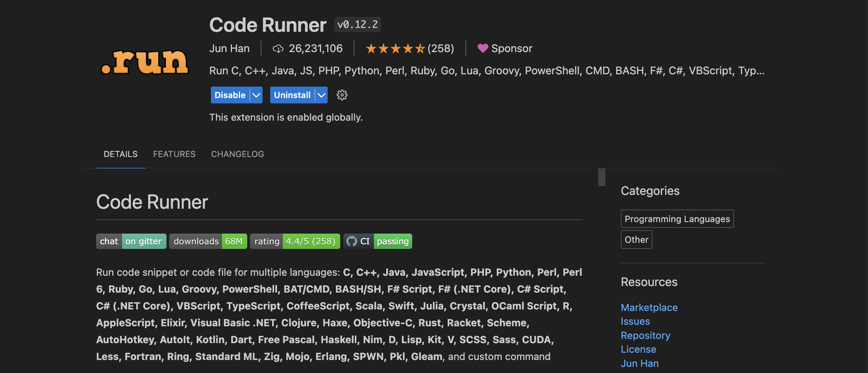Click the readme scrollbar thumb
Screen dimensions: 868x373
(x=602, y=177)
